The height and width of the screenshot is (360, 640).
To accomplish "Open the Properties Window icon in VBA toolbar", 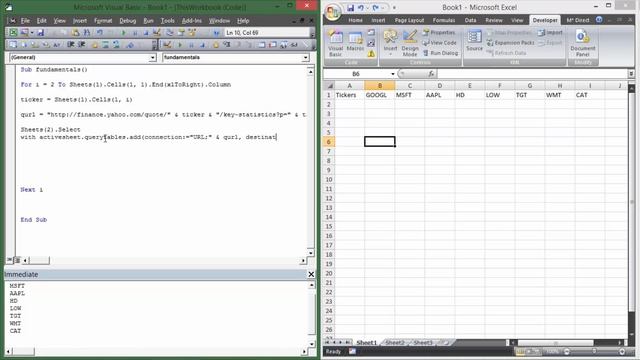I will pyautogui.click(x=180, y=32).
